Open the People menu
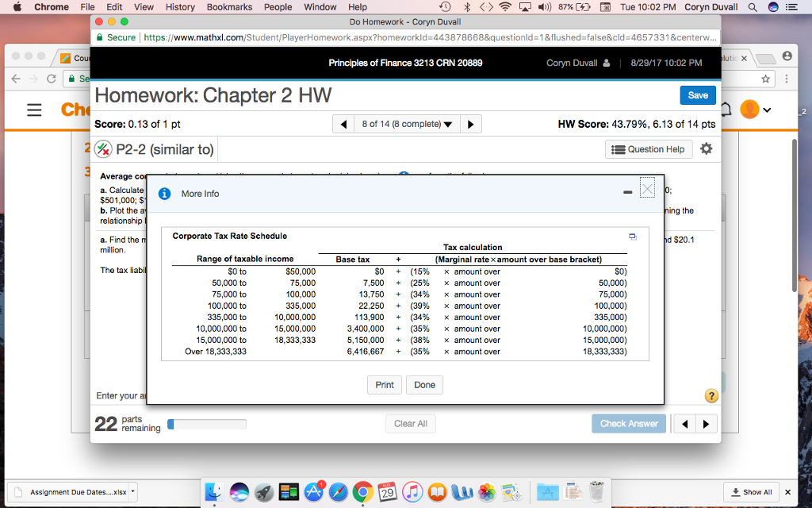This screenshot has width=812, height=508. point(278,6)
